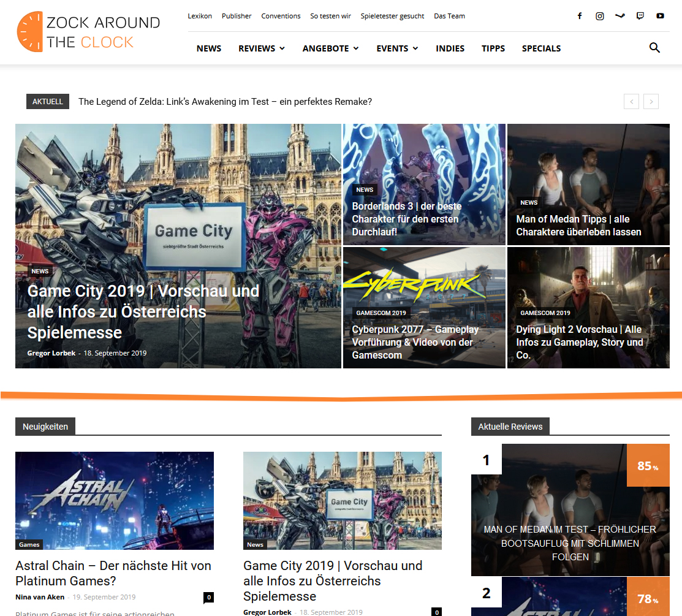Select the Neuigkeiten section tab
Screen dimensions: 682x616
click(45, 427)
